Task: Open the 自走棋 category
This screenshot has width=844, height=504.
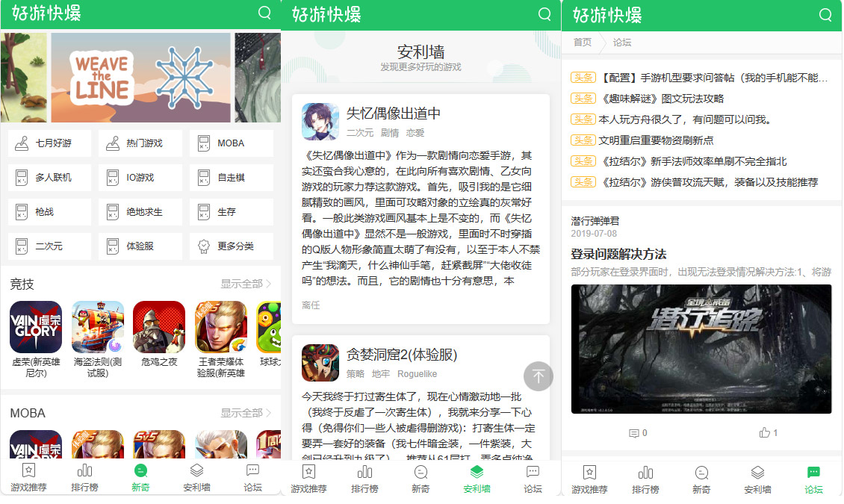Action: pos(232,178)
